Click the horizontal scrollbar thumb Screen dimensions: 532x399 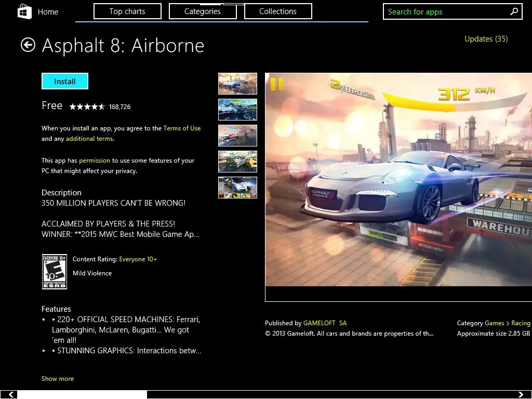[x=82, y=394]
